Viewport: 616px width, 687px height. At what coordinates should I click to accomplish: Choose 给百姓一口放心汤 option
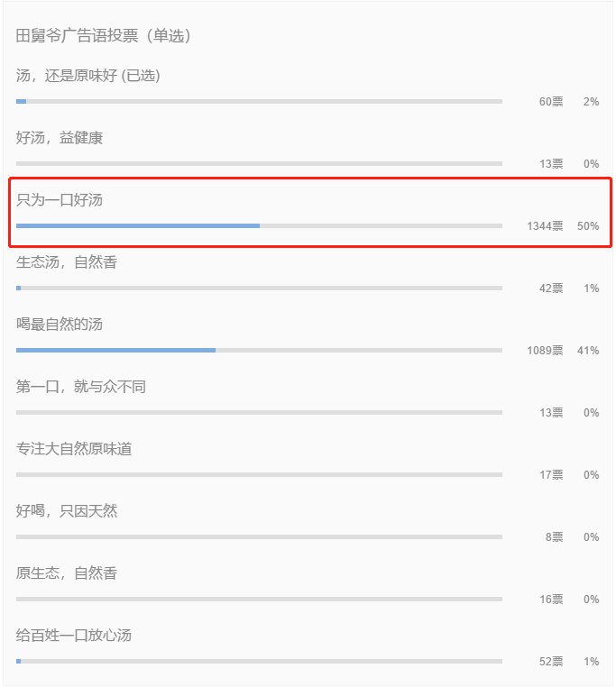[x=74, y=636]
